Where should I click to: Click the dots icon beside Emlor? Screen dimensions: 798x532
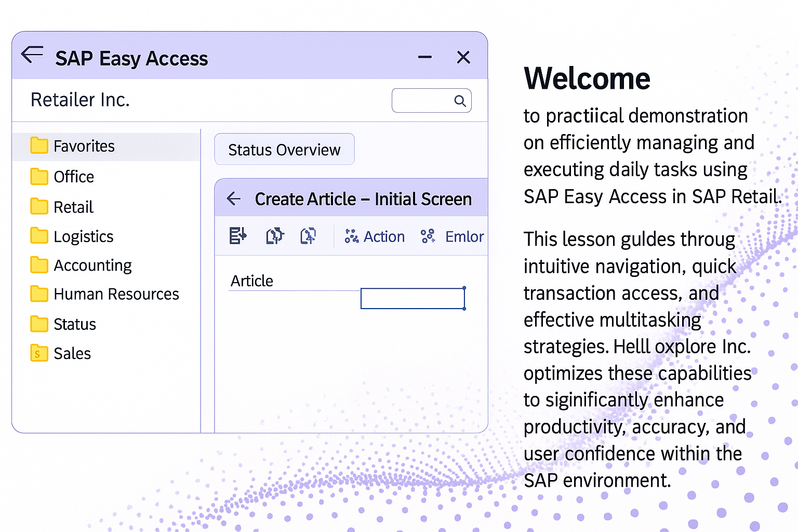428,236
